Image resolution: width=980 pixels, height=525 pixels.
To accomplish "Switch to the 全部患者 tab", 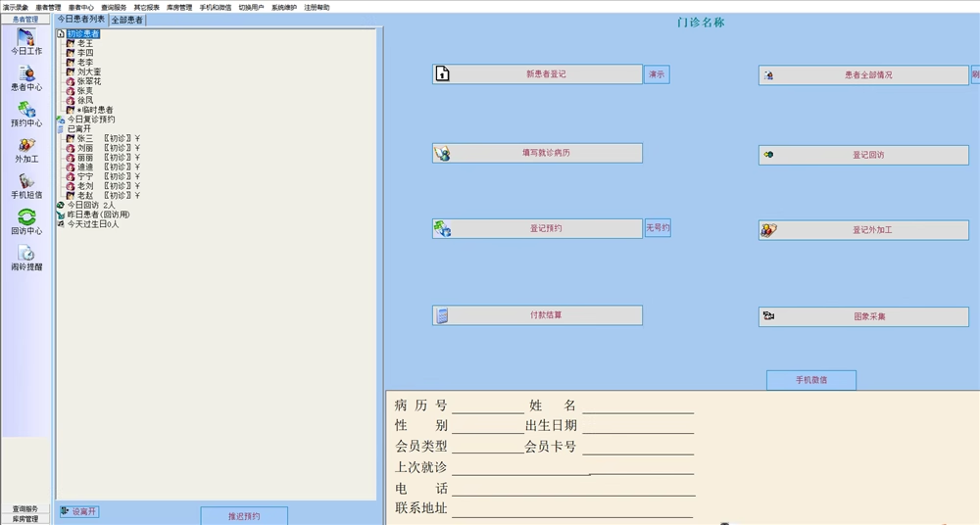I will 126,20.
